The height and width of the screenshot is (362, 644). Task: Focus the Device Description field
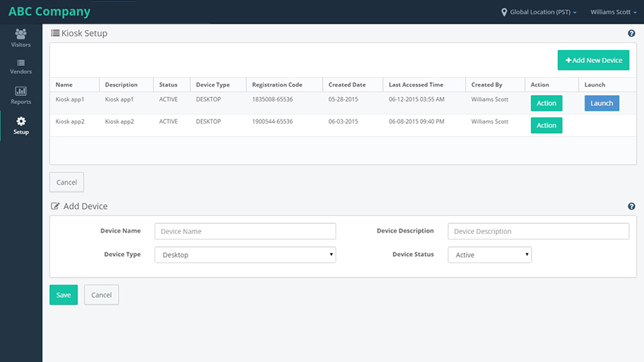(538, 231)
